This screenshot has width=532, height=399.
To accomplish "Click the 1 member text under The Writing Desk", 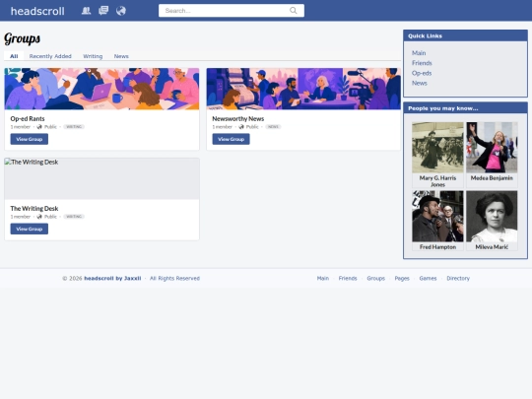I will click(21, 217).
